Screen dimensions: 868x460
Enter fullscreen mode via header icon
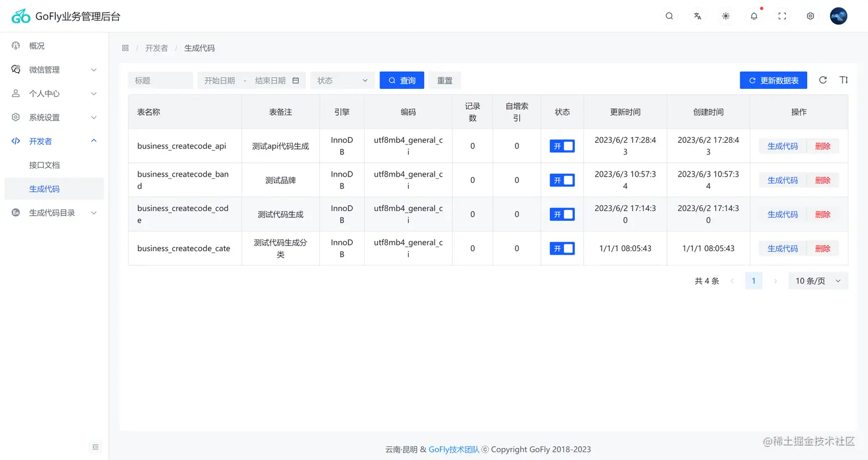coord(782,16)
